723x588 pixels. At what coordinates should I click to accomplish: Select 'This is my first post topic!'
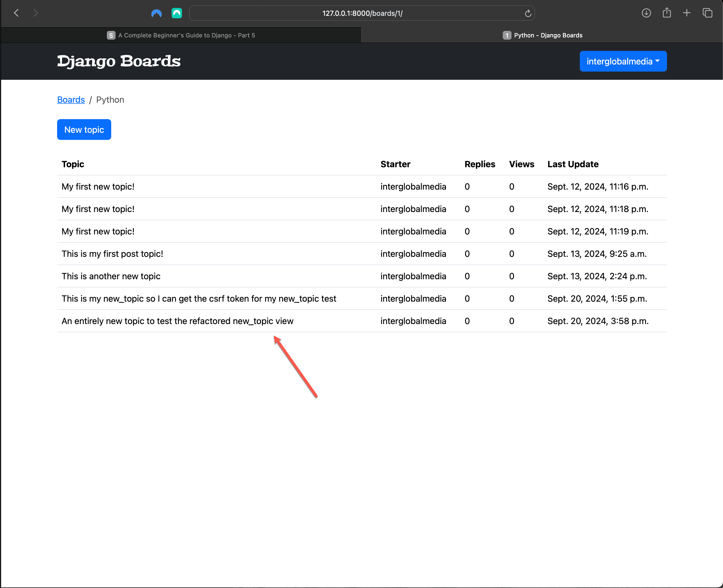pyautogui.click(x=112, y=254)
